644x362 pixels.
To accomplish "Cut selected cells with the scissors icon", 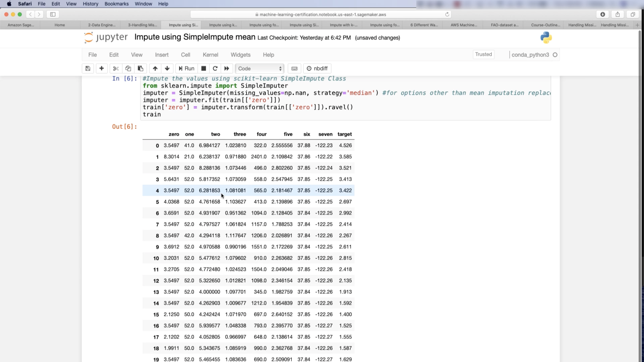I will (116, 68).
